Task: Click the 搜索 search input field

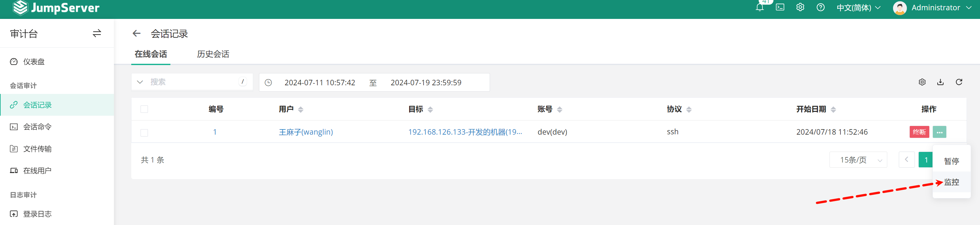Action: 192,82
